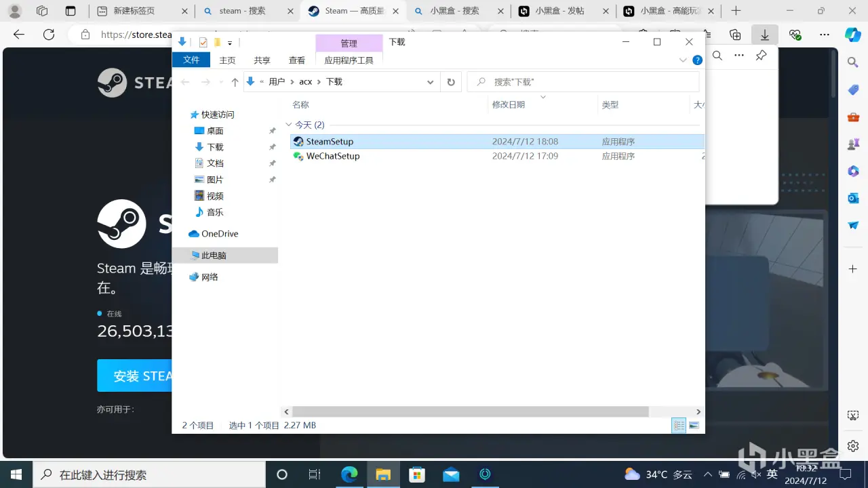Screen dimensions: 868x488
Task: Open Microsoft Store from taskbar
Action: tap(417, 474)
